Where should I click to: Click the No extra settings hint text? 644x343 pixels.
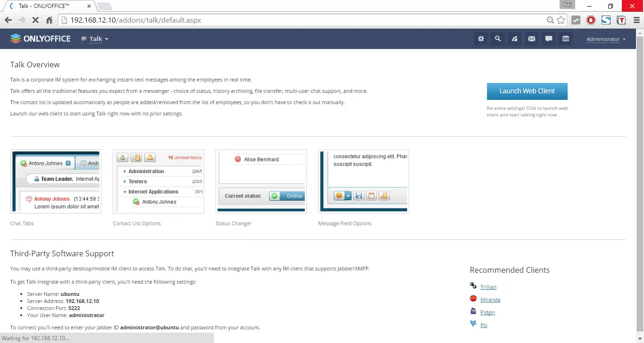tap(527, 112)
